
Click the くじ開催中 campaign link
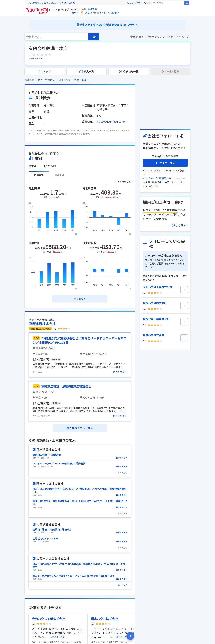point(102,13)
